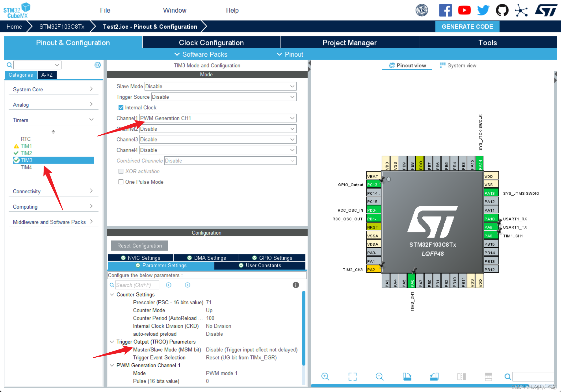The width and height of the screenshot is (561, 392).
Task: Toggle XOR activation checkbox
Action: [x=121, y=171]
